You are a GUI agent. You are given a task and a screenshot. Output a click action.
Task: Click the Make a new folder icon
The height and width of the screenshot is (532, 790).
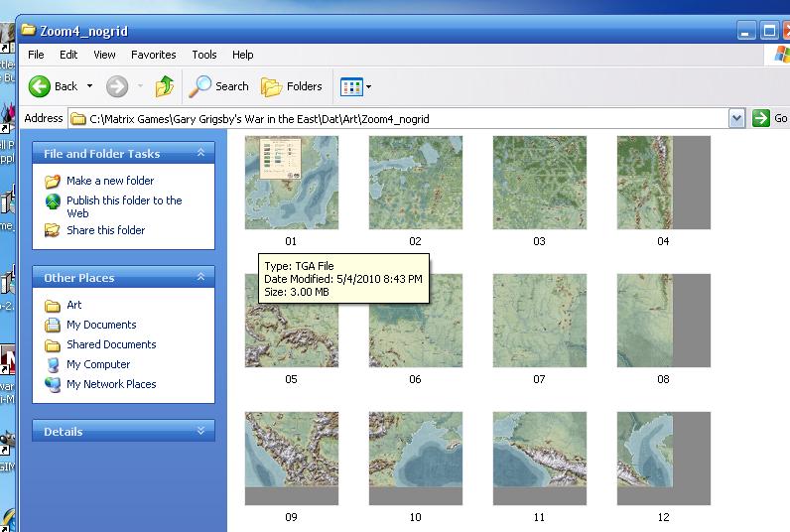[53, 181]
